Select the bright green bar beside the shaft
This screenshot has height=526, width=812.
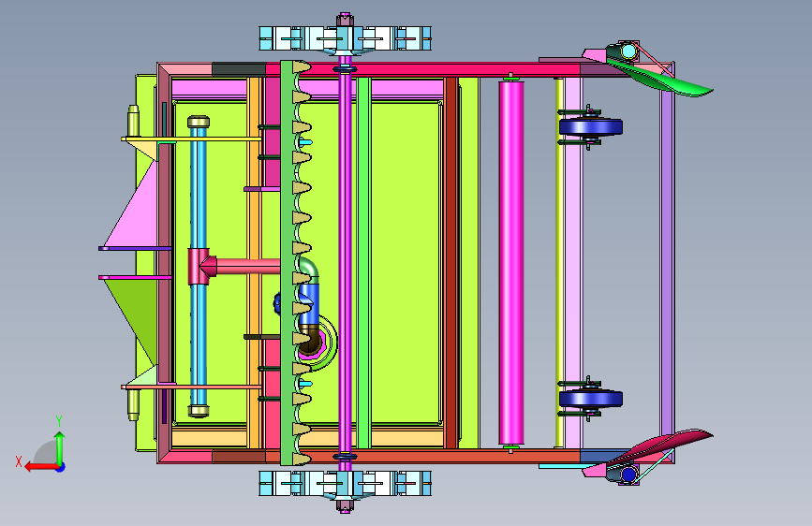tap(363, 263)
